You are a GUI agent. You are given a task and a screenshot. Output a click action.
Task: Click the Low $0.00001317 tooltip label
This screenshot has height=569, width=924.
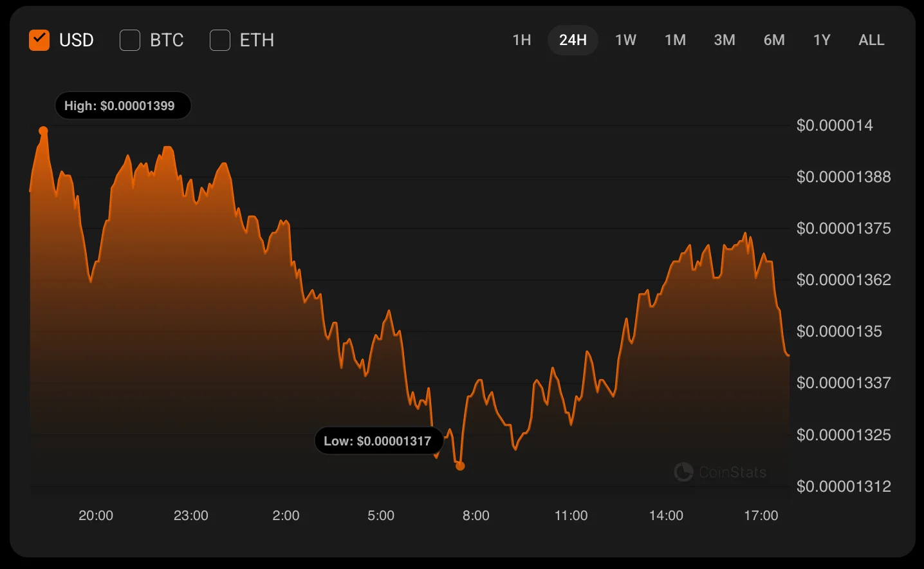coord(378,441)
